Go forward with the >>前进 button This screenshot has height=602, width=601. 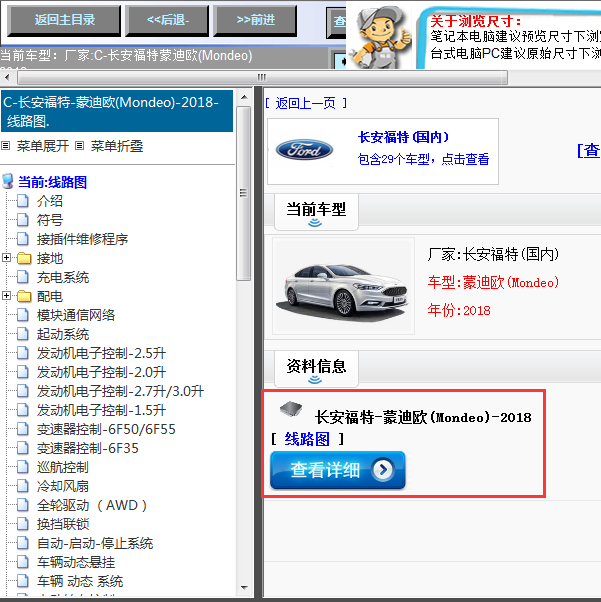coord(255,20)
